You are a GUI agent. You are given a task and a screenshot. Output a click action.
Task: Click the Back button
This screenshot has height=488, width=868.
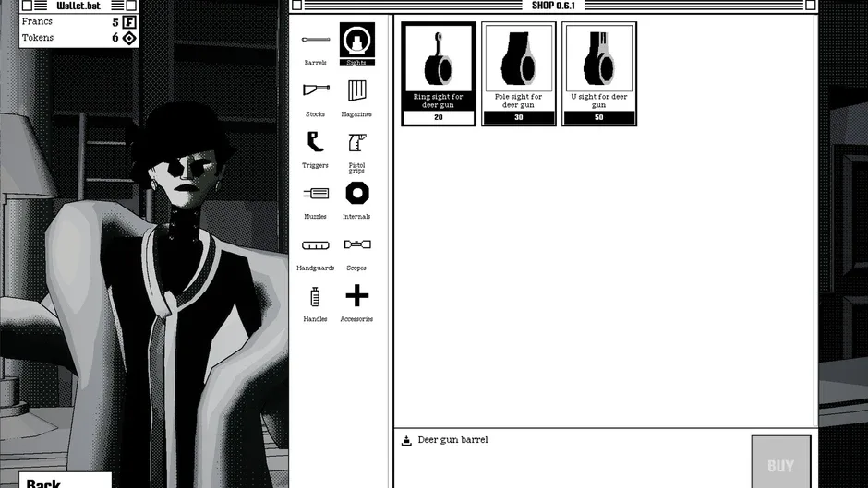(66, 481)
